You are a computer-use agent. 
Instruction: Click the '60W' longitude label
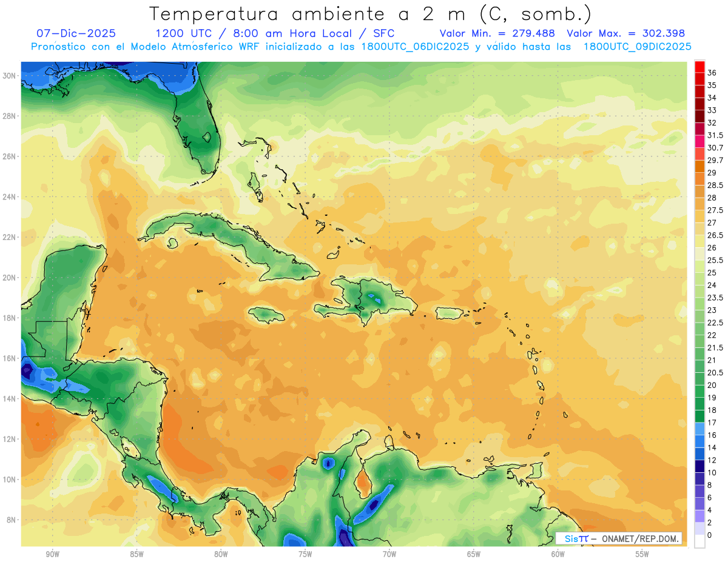(x=558, y=554)
